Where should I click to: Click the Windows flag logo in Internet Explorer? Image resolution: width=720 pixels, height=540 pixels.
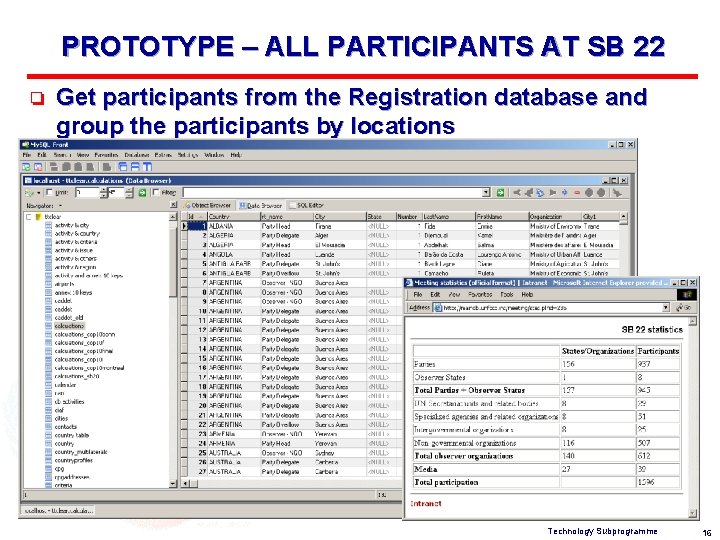tap(687, 295)
